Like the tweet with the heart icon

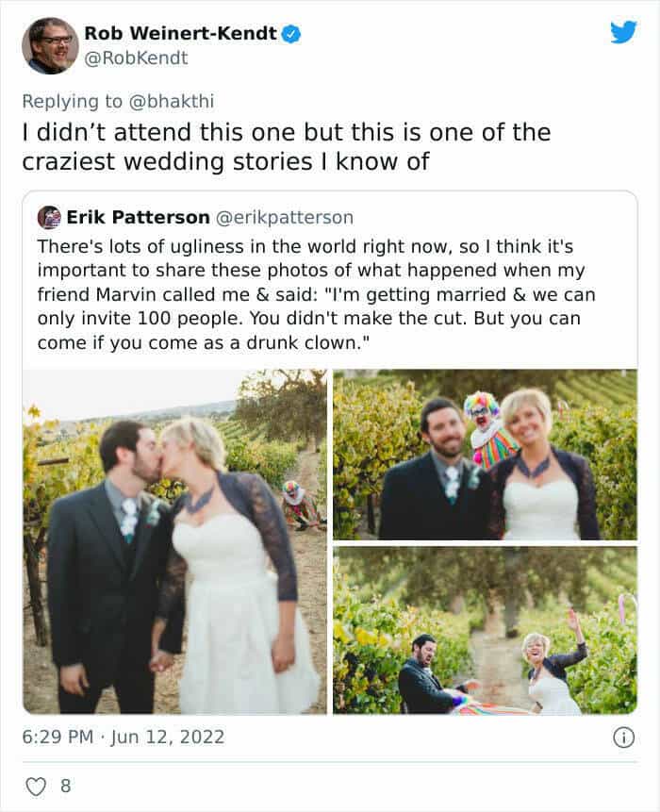point(35,785)
